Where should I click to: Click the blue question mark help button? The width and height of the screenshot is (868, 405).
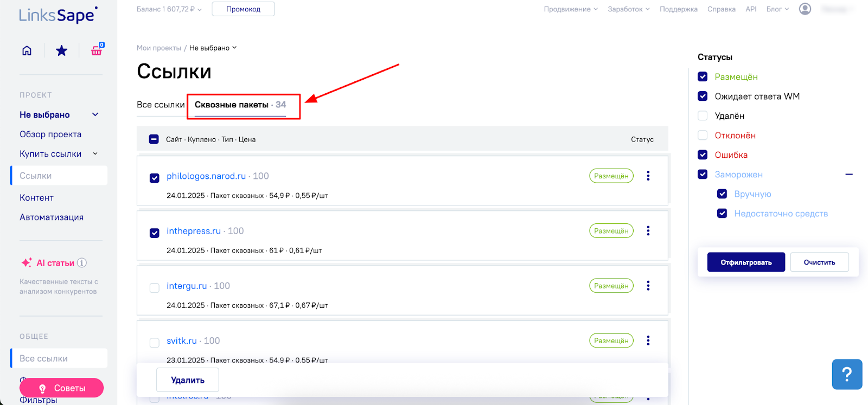tap(847, 374)
